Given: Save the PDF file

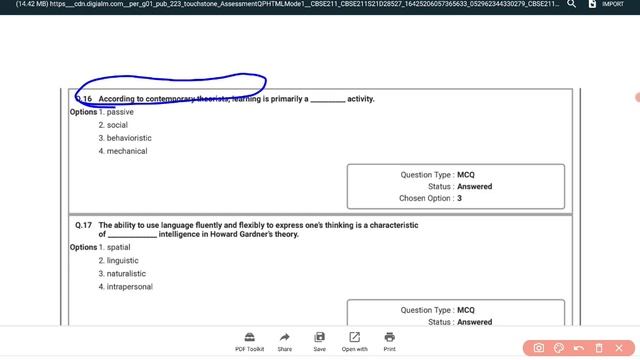Looking at the screenshot, I should [319, 342].
